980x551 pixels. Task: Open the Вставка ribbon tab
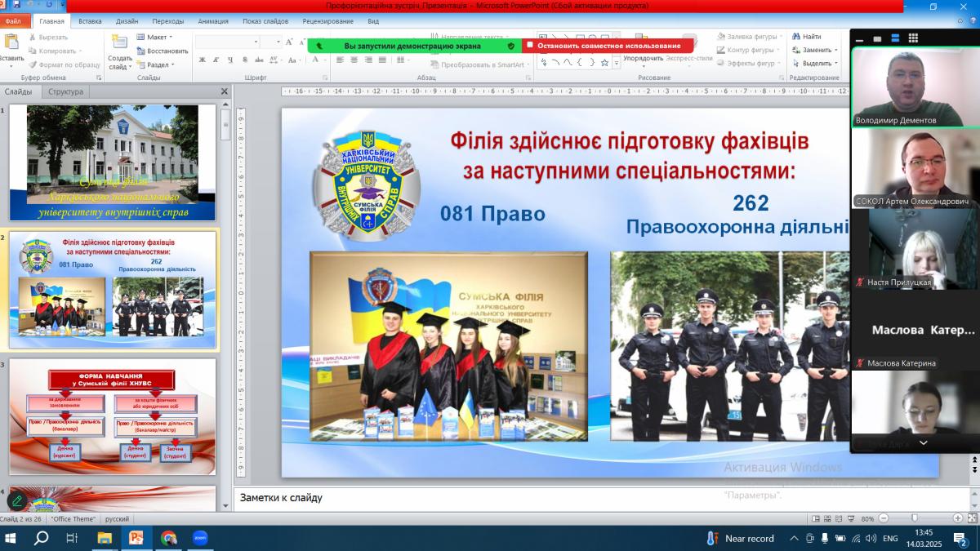coord(90,21)
